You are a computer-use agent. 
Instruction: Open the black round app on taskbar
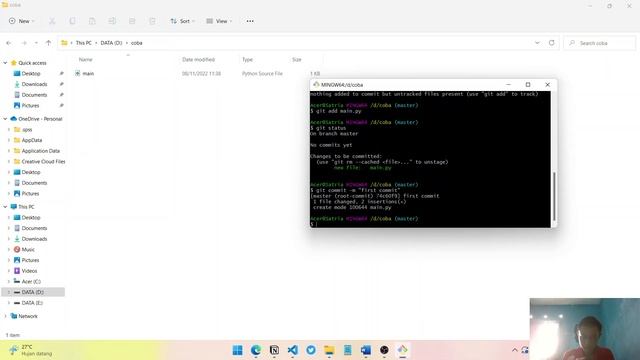click(384, 350)
